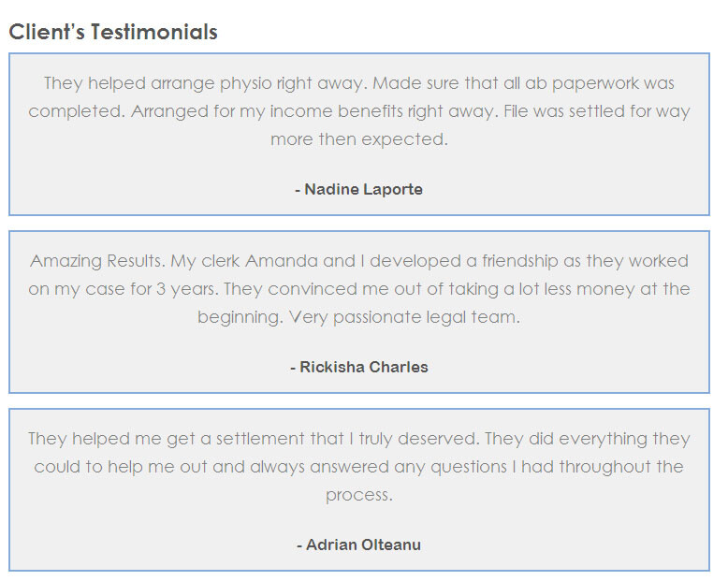
Task: Click the Client's Testimonials heading
Action: click(x=113, y=32)
